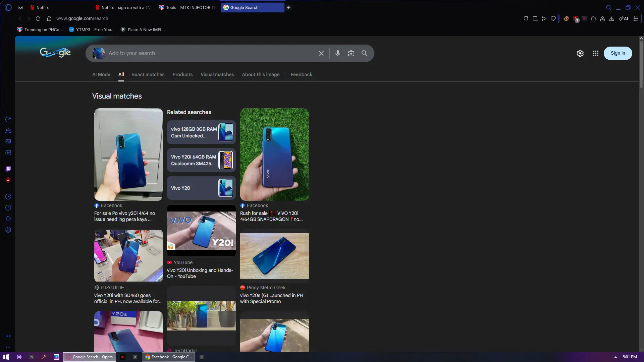Open the extensions puzzle icon in toolbar
Viewport: 644px width, 362px height.
tap(593, 19)
